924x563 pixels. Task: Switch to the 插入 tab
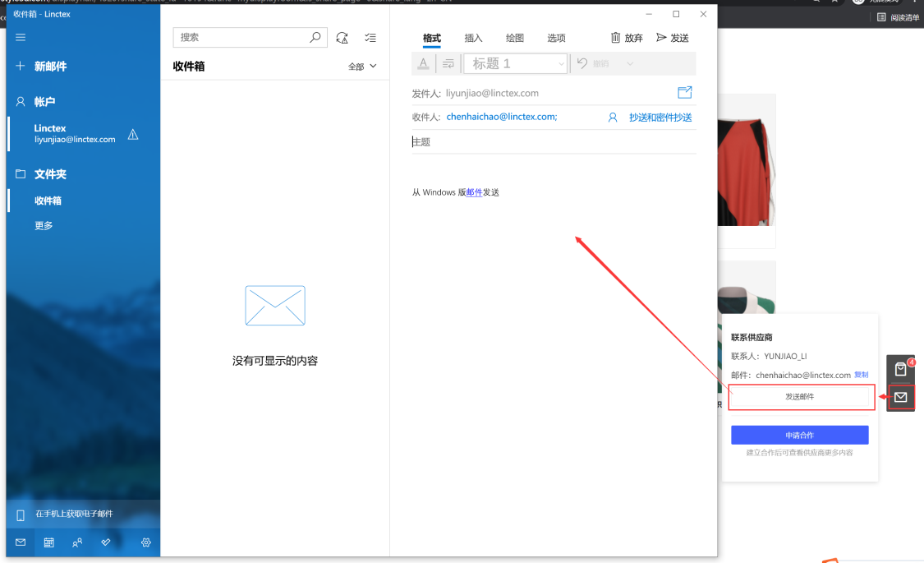pos(473,38)
